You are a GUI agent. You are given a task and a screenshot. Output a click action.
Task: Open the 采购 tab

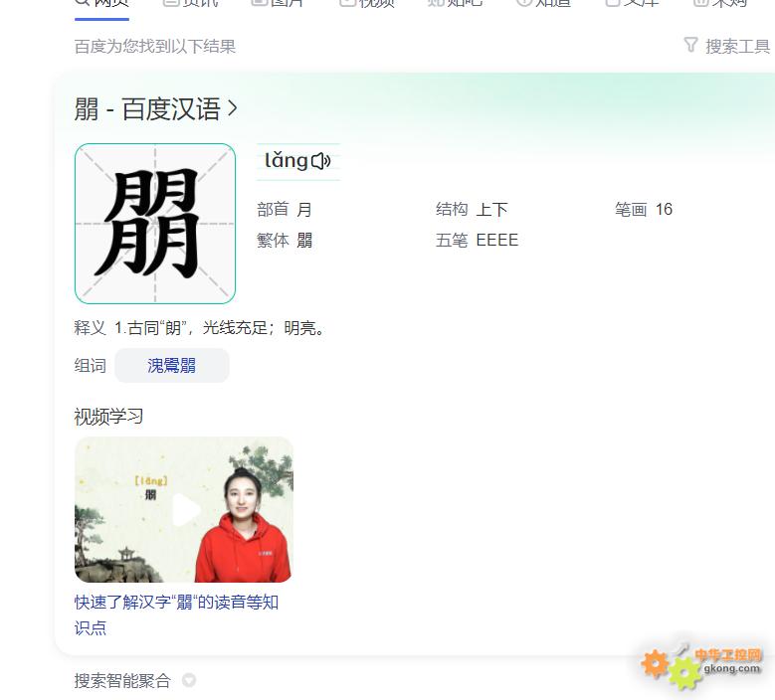point(720,3)
